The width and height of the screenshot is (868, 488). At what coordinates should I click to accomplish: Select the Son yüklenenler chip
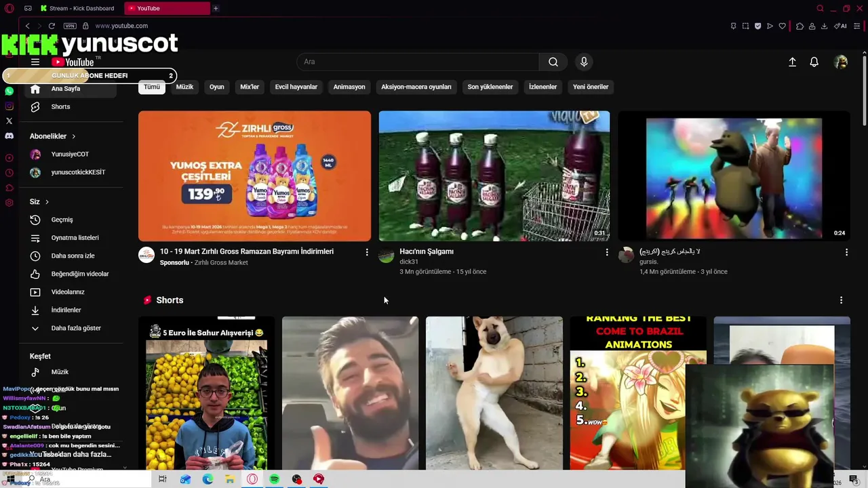pyautogui.click(x=490, y=87)
